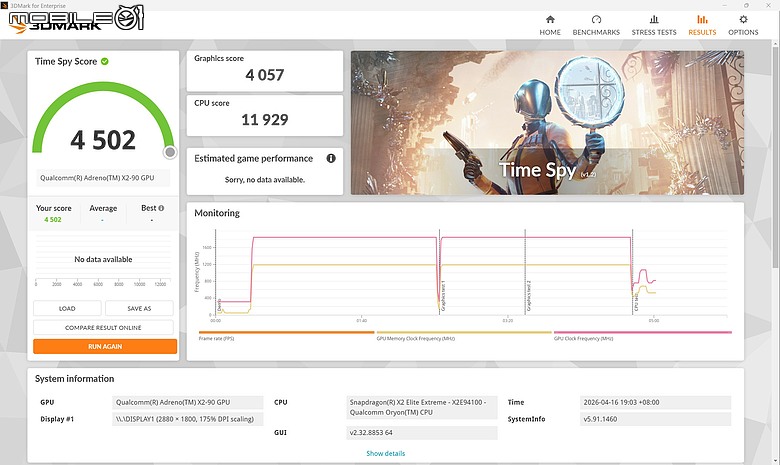This screenshot has height=465, width=780.
Task: Click the GPU field in System information
Action: (188, 402)
